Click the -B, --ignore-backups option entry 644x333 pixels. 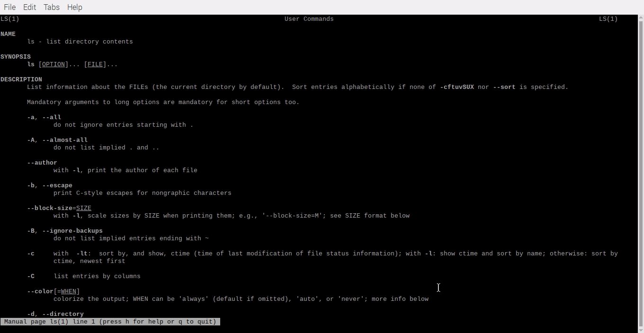tap(65, 231)
